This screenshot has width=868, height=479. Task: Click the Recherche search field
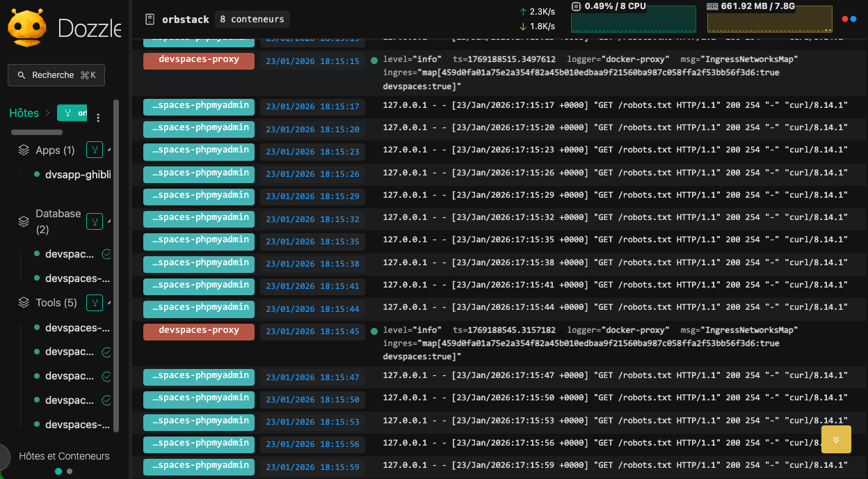pos(56,74)
